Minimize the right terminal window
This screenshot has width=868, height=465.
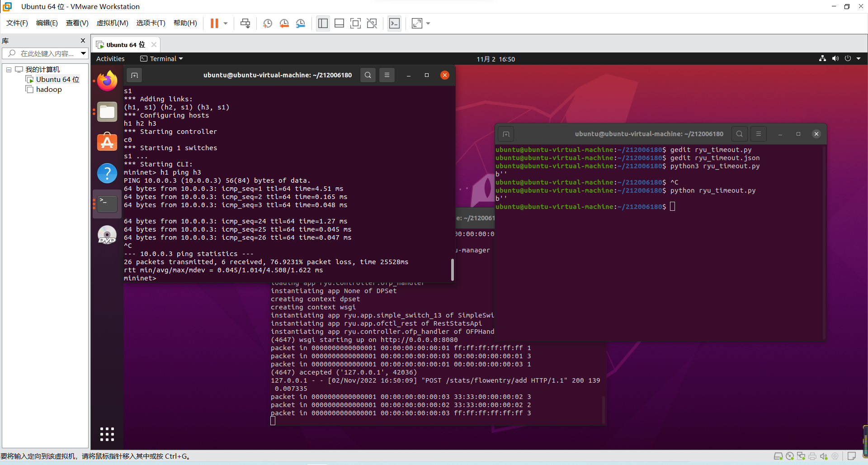point(780,134)
